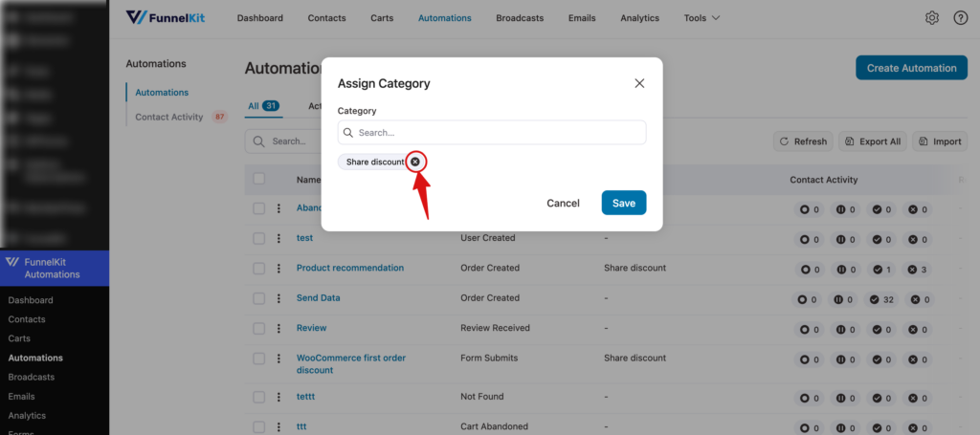Click the Save button in dialog

(x=624, y=203)
